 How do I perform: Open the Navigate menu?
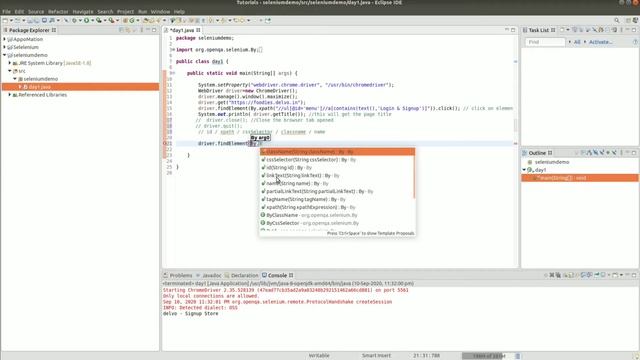pyautogui.click(x=83, y=11)
